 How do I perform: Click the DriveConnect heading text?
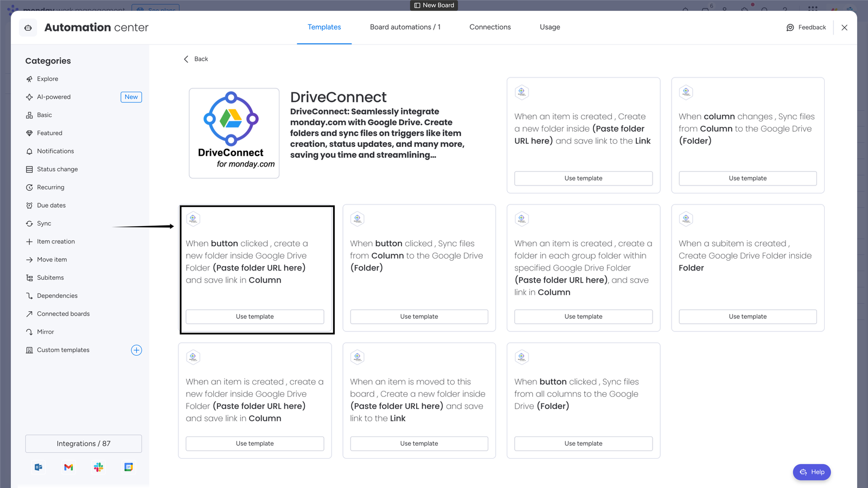[x=339, y=97]
